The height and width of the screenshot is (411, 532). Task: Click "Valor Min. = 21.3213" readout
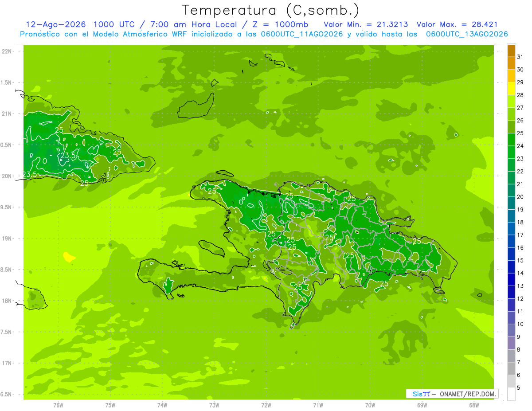tap(366, 24)
